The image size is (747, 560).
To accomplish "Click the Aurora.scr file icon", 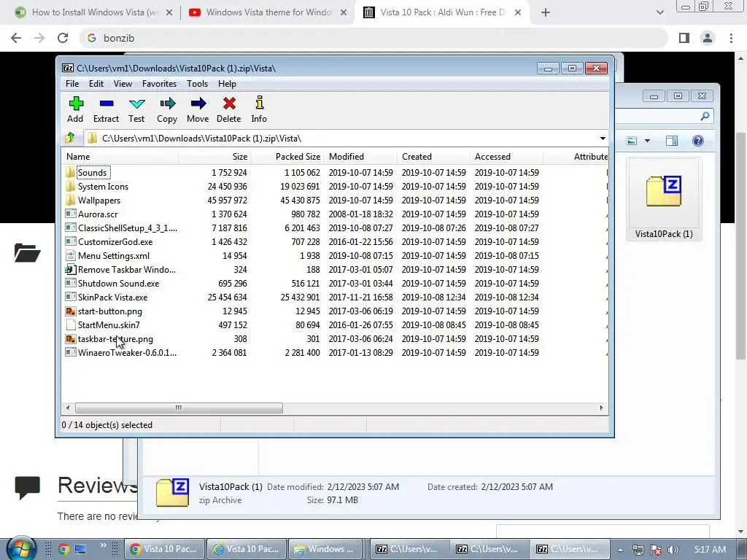I will click(71, 214).
